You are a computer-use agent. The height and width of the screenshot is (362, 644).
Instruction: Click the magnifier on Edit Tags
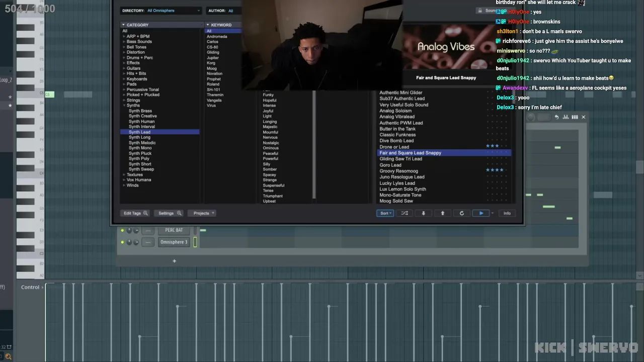pyautogui.click(x=145, y=213)
